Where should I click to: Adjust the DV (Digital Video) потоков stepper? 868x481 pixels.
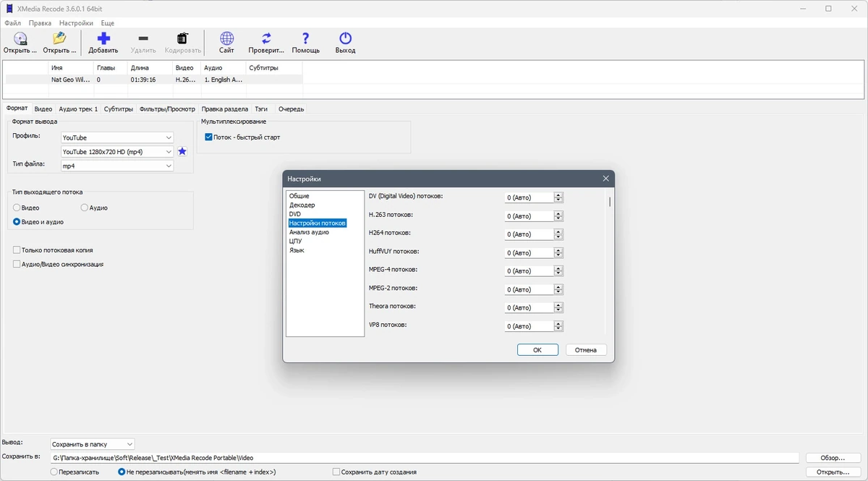tap(558, 197)
